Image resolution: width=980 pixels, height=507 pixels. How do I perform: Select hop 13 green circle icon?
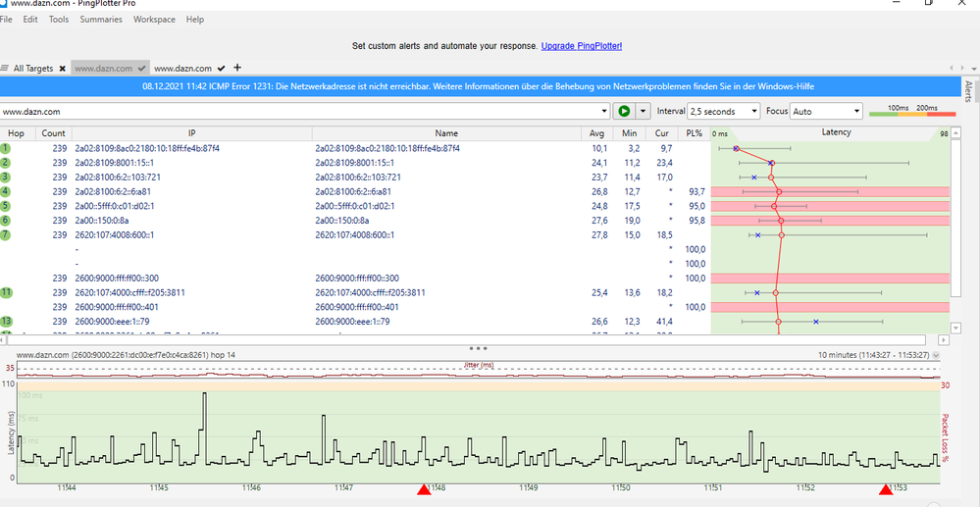(x=6, y=322)
